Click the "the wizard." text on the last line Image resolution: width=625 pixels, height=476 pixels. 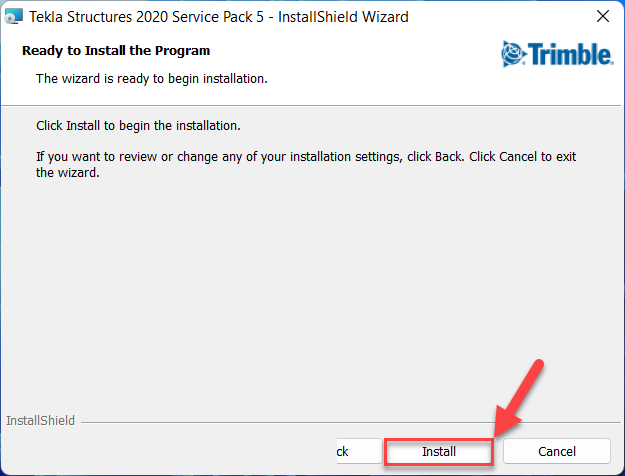(67, 172)
